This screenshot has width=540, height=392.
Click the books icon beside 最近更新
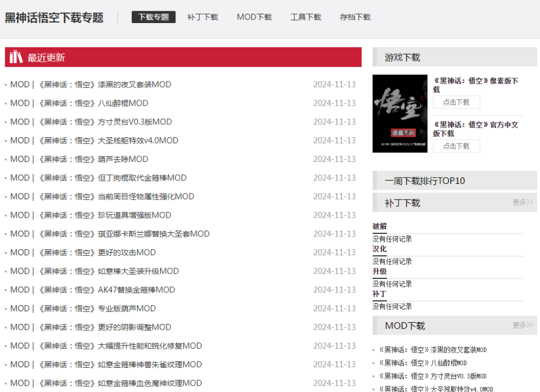[x=16, y=57]
